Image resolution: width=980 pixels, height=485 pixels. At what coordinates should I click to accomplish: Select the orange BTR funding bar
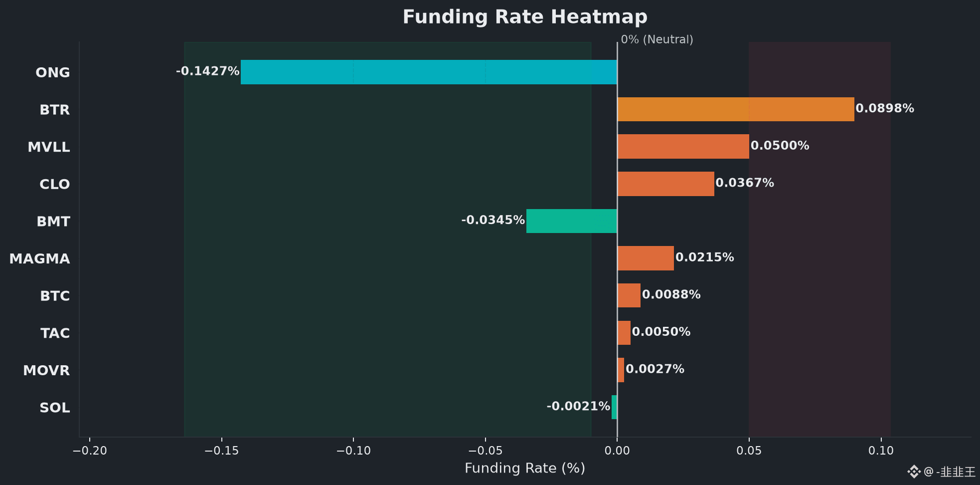click(x=736, y=109)
